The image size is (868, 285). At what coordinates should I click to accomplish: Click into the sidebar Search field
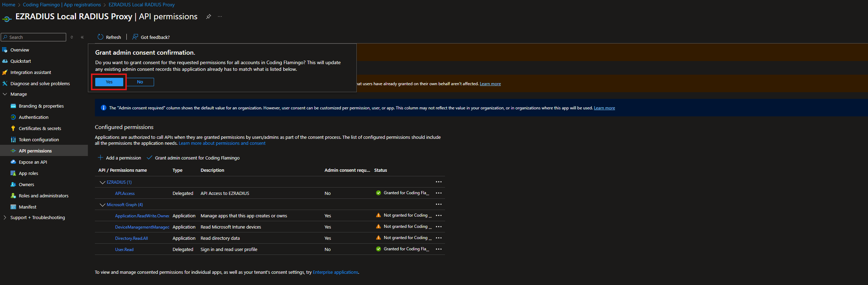coord(34,37)
